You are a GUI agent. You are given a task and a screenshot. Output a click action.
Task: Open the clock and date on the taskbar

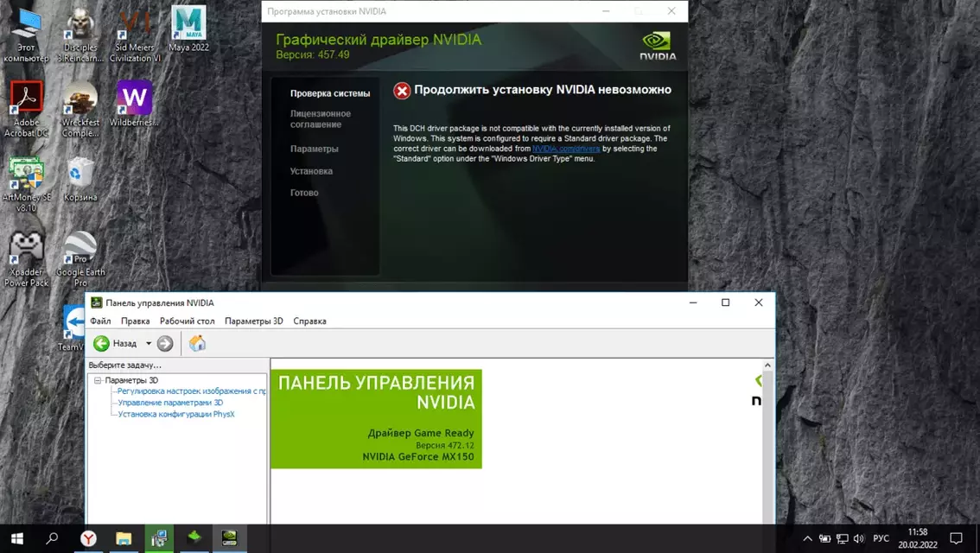[918, 538]
